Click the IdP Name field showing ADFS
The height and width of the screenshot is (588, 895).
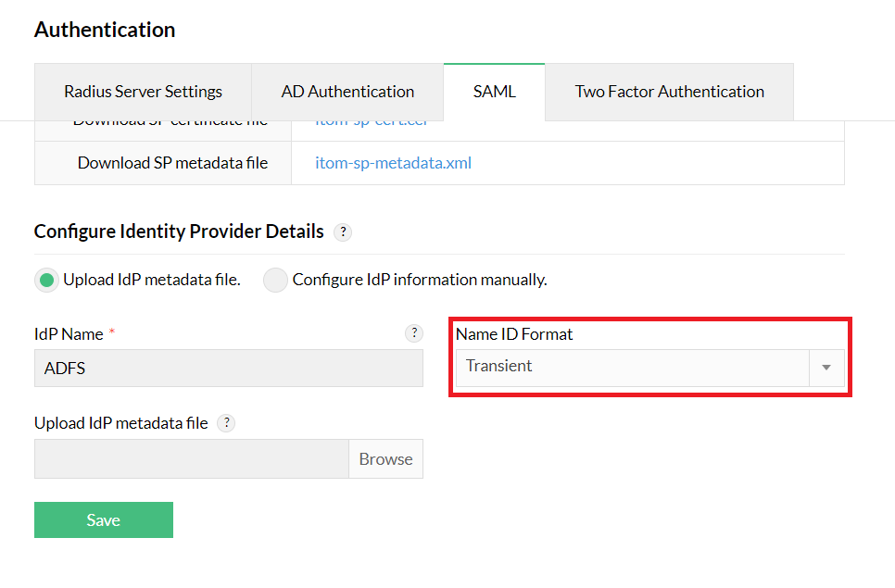point(228,369)
